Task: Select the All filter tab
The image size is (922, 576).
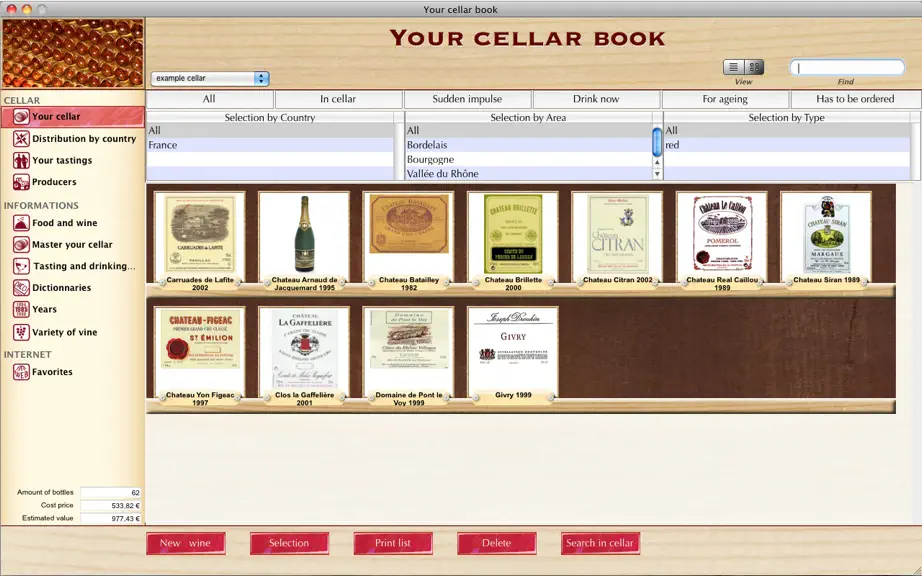Action: (x=209, y=99)
